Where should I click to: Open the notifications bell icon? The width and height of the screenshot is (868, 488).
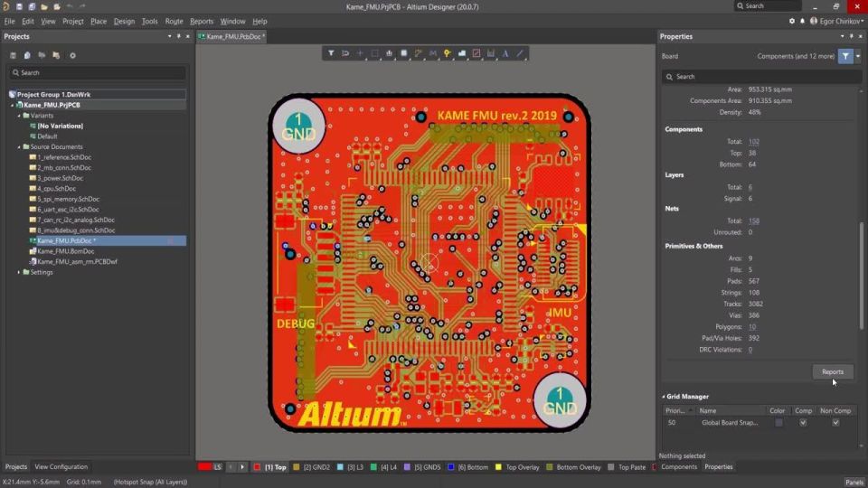coord(802,21)
